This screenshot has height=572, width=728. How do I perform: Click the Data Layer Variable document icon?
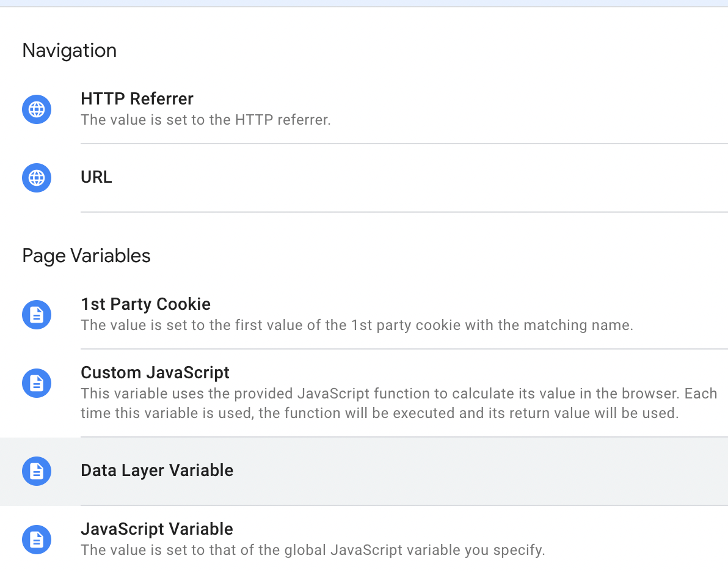tap(37, 471)
